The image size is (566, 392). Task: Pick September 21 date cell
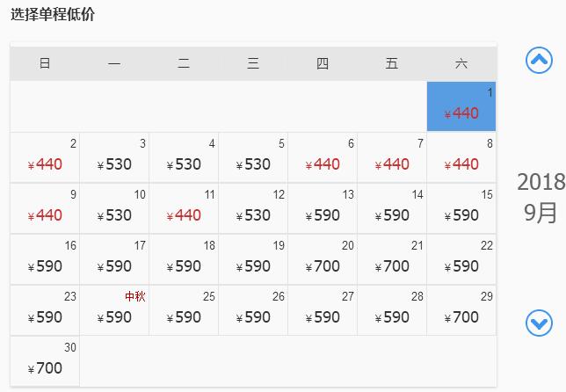(392, 259)
